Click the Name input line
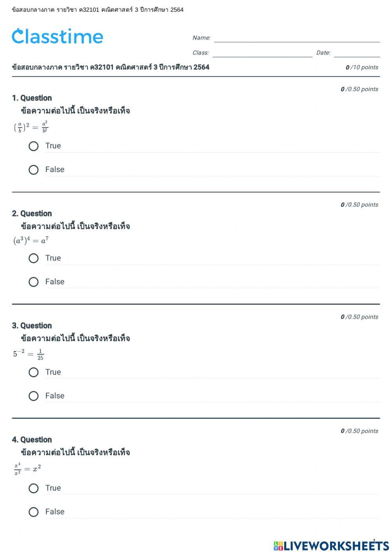Screen dimensions: 392x554 pos(297,38)
